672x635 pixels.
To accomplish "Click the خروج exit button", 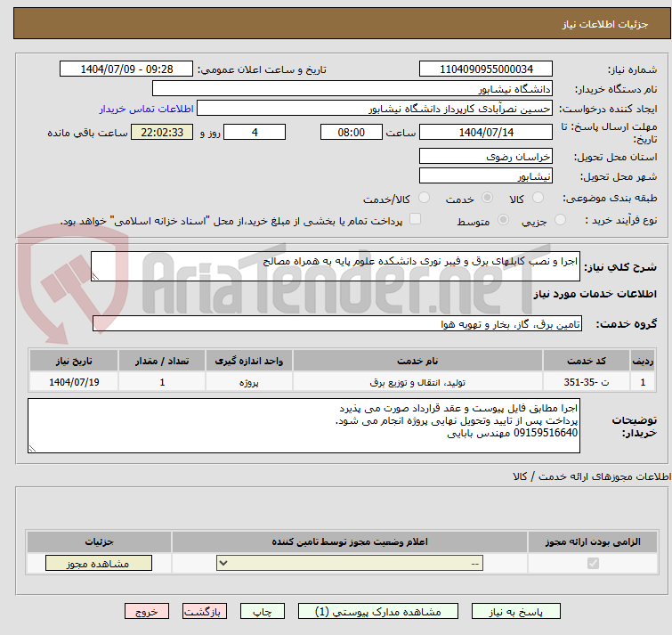I will 147,612.
